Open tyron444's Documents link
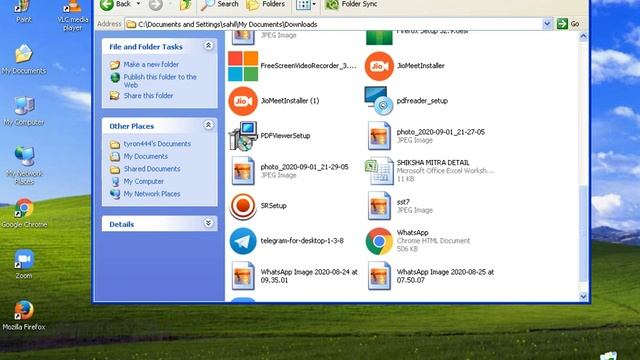640x360 pixels. (x=157, y=144)
